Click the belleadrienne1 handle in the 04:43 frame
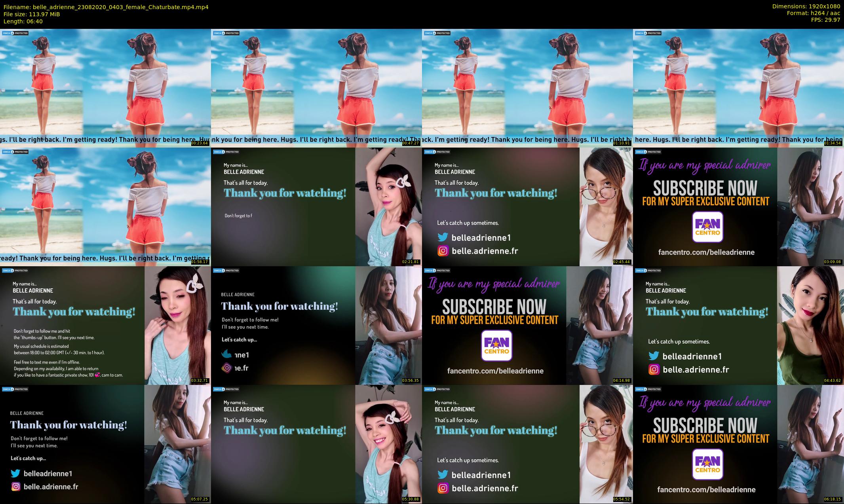The width and height of the screenshot is (844, 504). pos(692,356)
